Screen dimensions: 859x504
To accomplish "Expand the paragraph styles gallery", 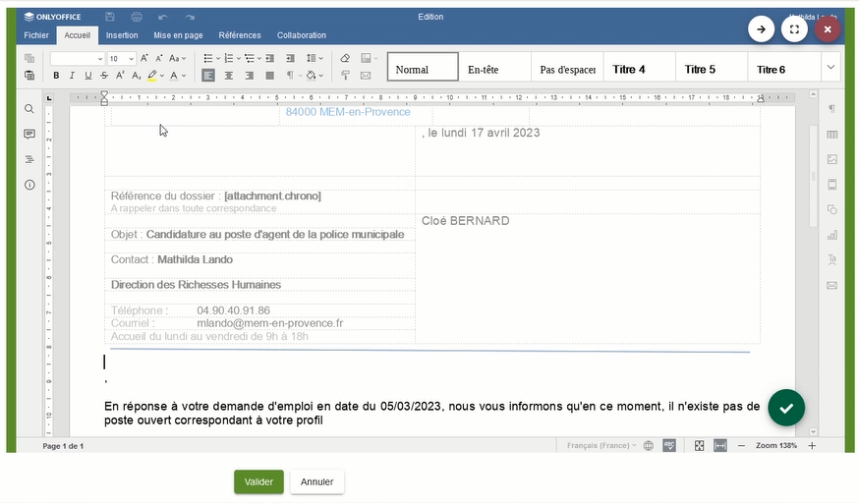I will pos(830,67).
